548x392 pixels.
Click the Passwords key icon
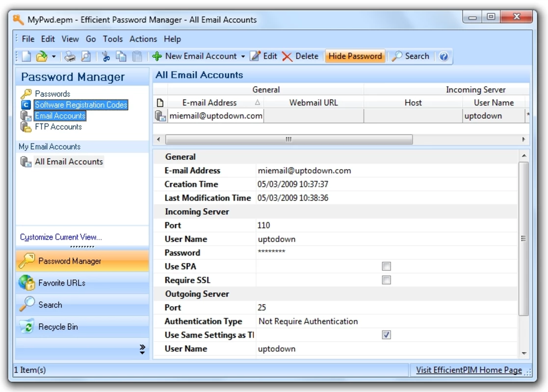(26, 94)
